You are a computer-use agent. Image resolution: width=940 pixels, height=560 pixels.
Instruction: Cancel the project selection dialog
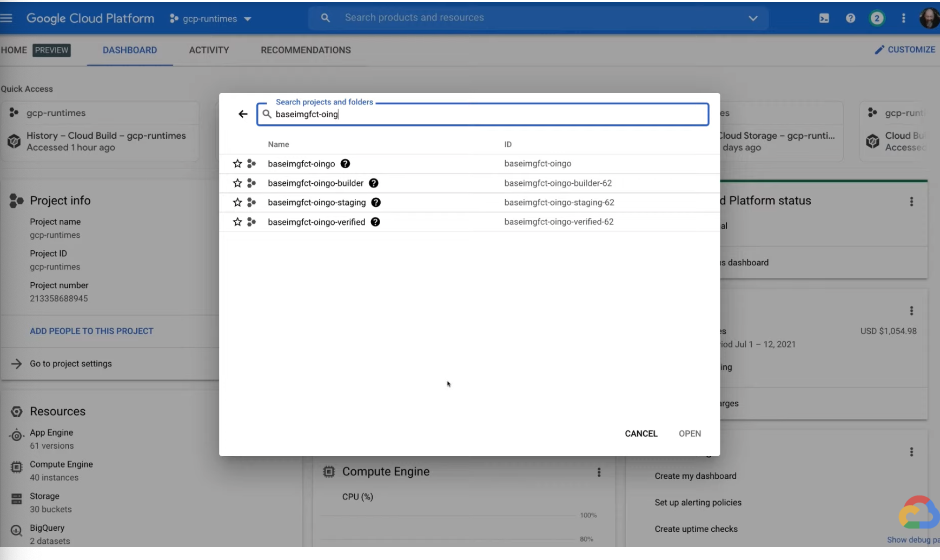pos(641,434)
